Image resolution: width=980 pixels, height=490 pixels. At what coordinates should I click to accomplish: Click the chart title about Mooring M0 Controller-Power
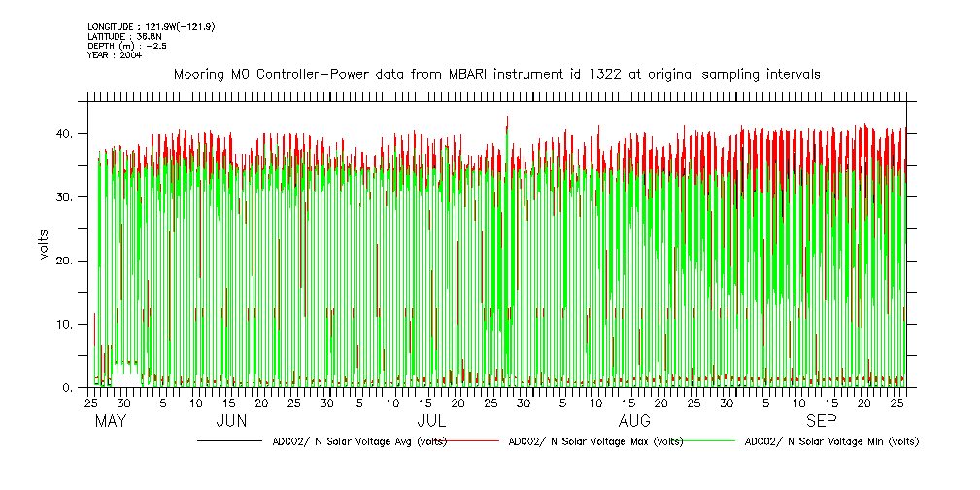(496, 74)
